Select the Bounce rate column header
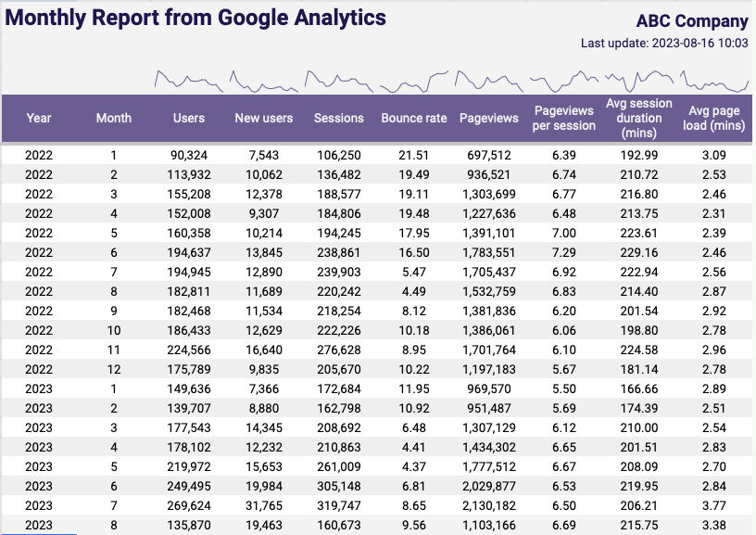The width and height of the screenshot is (756, 535). [414, 119]
